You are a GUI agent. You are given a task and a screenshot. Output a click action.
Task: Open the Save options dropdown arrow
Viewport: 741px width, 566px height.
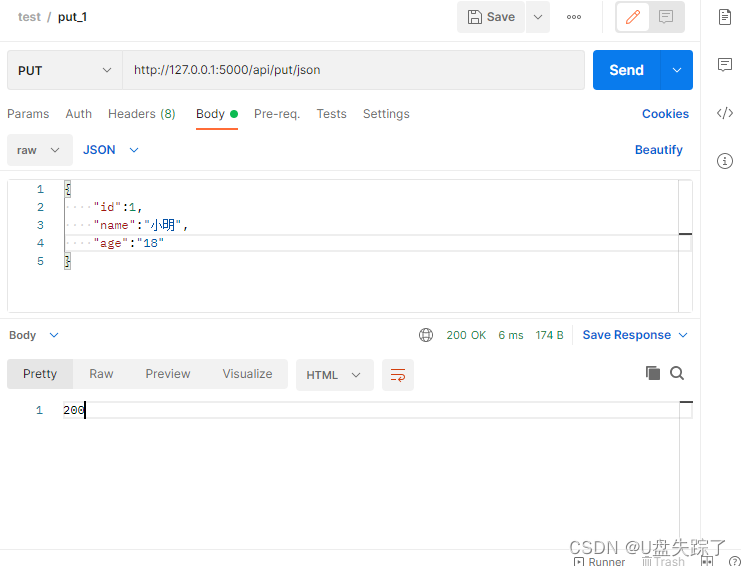538,17
